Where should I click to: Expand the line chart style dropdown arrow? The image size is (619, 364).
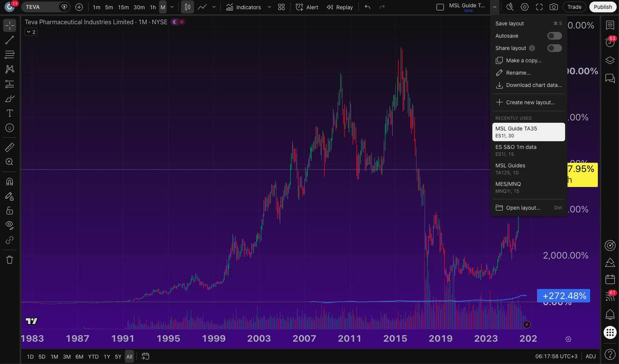214,7
